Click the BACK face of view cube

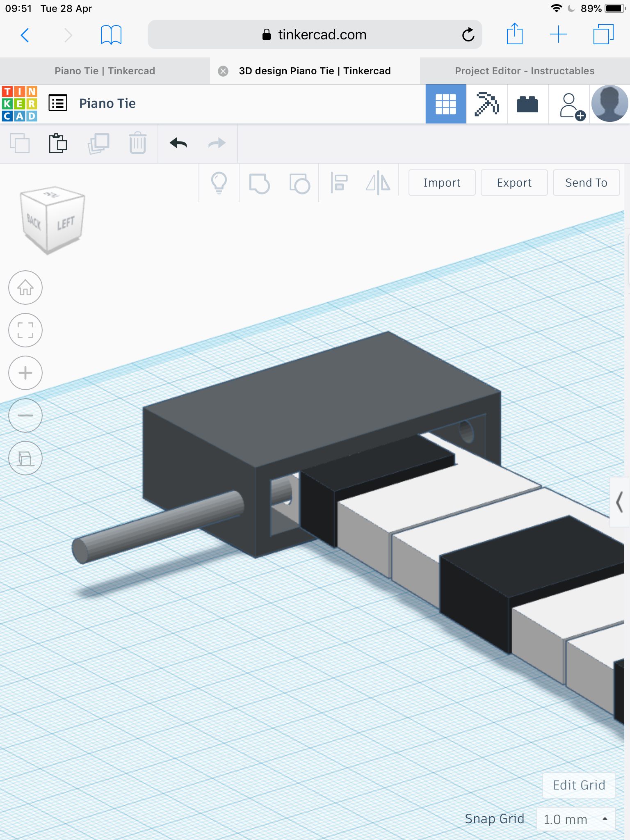pyautogui.click(x=34, y=222)
